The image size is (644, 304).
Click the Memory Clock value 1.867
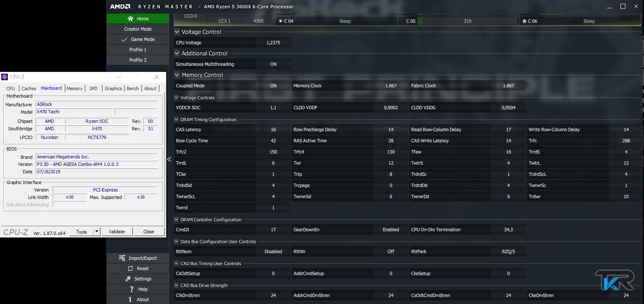391,86
